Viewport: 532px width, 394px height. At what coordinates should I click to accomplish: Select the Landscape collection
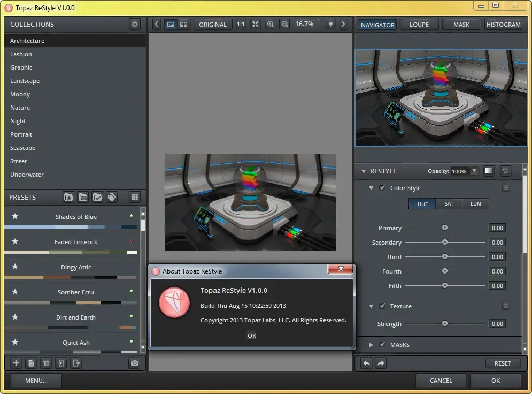[x=75, y=81]
